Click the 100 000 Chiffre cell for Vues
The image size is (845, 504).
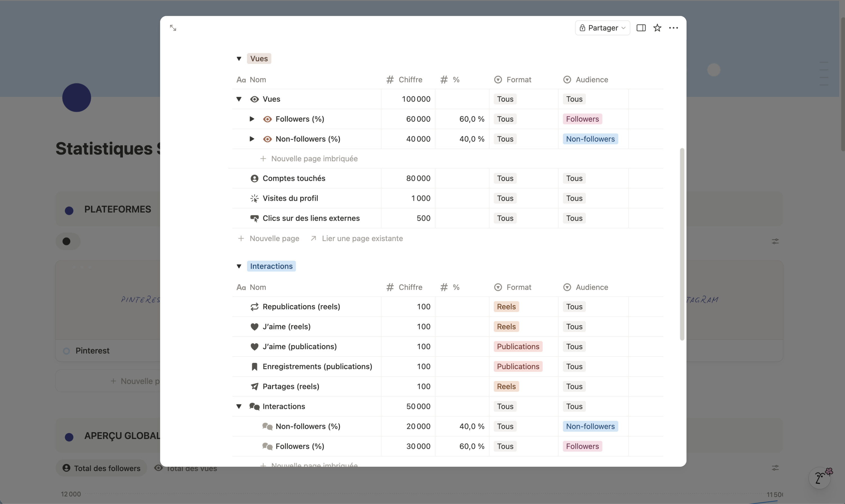click(x=408, y=99)
